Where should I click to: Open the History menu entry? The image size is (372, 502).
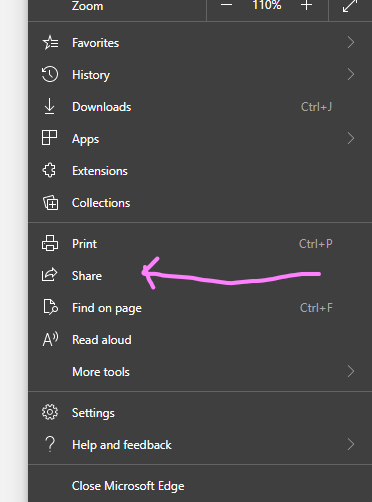coord(200,75)
